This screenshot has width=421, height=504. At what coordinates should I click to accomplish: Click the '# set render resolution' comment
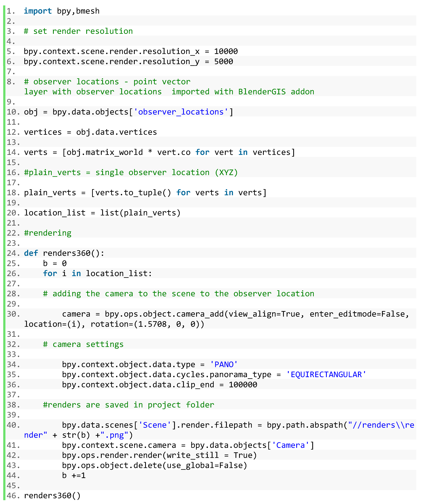coord(78,31)
